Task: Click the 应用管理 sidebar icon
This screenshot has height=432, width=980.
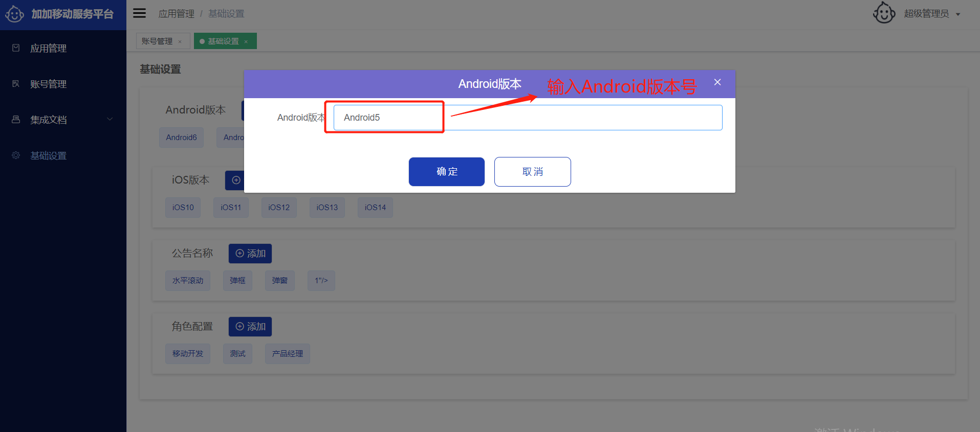Action: coord(16,48)
